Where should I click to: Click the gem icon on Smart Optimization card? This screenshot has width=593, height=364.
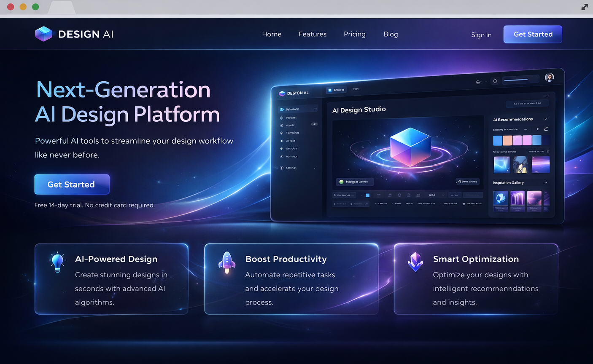tap(415, 262)
